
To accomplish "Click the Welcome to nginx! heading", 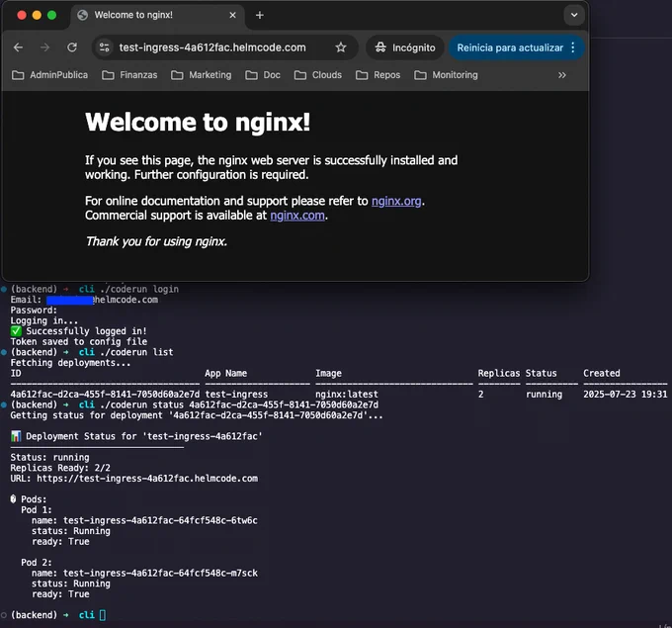I will click(x=198, y=123).
